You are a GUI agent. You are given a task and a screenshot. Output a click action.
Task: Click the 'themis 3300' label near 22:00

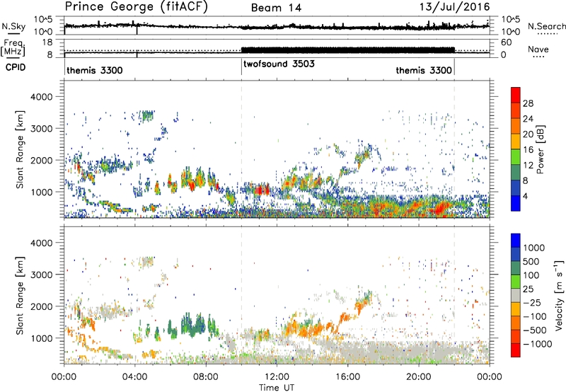[x=424, y=70]
